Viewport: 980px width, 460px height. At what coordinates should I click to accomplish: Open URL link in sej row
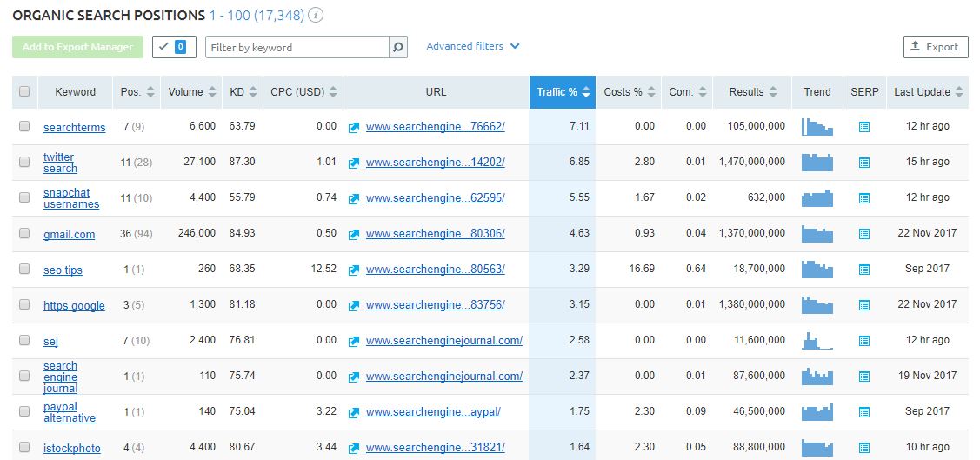[x=444, y=341]
